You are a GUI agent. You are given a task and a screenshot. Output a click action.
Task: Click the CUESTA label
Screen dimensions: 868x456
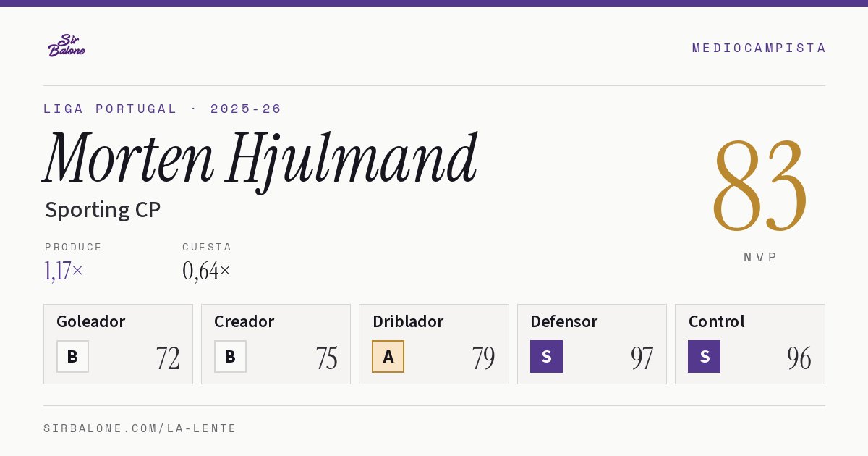[x=207, y=247]
